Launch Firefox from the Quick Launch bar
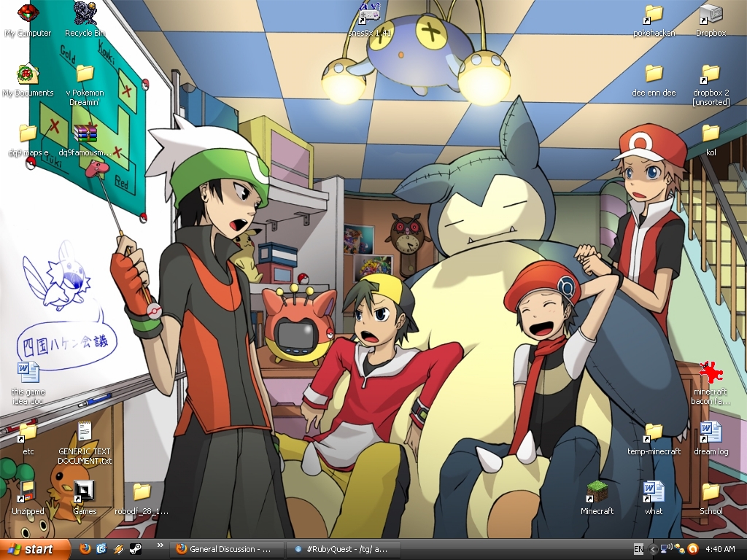 [x=85, y=548]
